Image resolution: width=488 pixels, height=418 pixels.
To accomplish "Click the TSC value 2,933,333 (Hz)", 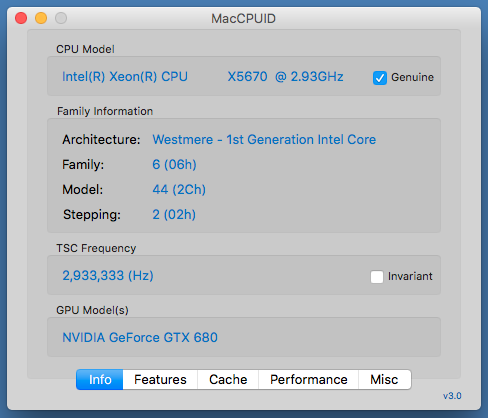I will click(108, 276).
